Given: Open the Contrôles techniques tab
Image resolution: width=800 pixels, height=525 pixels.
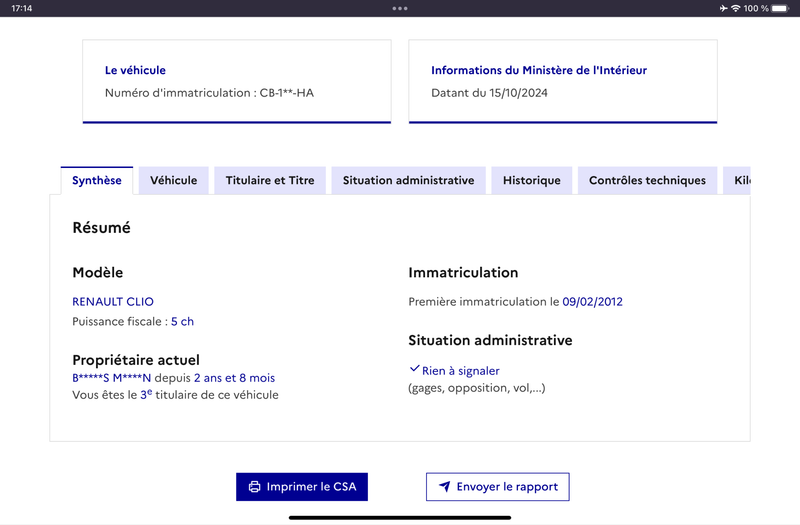Looking at the screenshot, I should 647,181.
